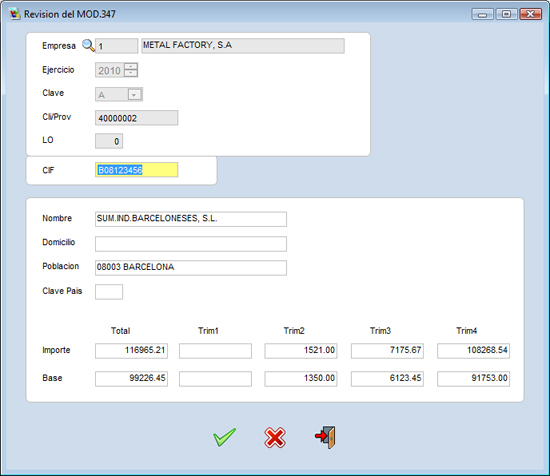Screen dimensions: 550x476
Task: Click the Clave Pais input box
Action: [109, 292]
